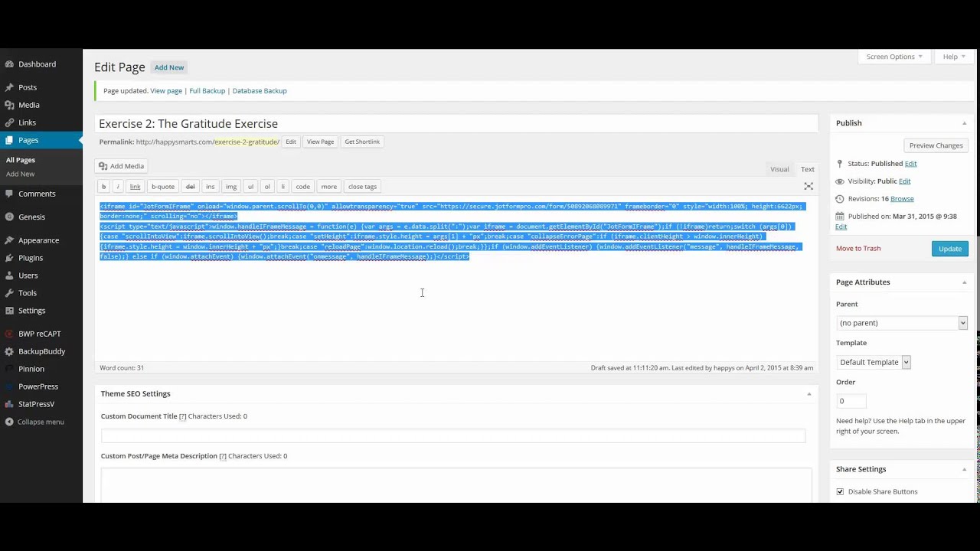Click Move to Trash link
The height and width of the screenshot is (551, 980).
point(858,249)
